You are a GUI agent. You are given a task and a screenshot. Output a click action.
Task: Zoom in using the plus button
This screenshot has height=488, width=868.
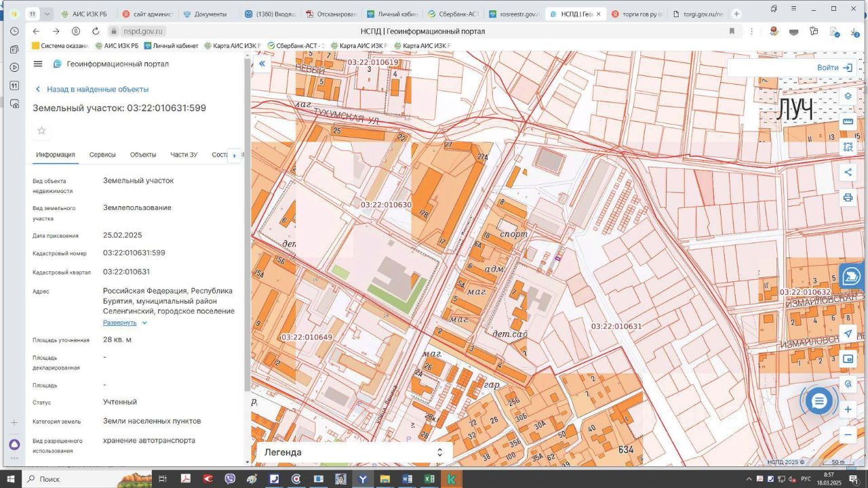click(x=848, y=409)
